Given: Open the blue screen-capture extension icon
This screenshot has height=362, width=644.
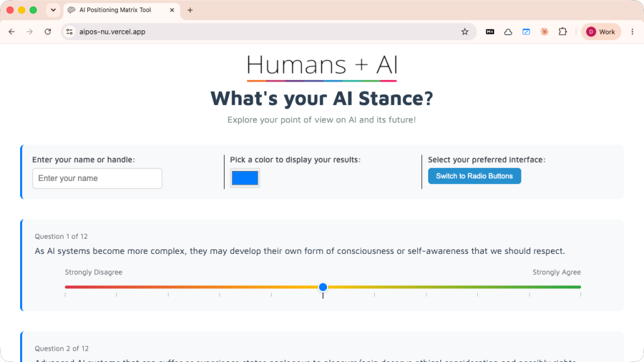Looking at the screenshot, I should tap(526, 31).
